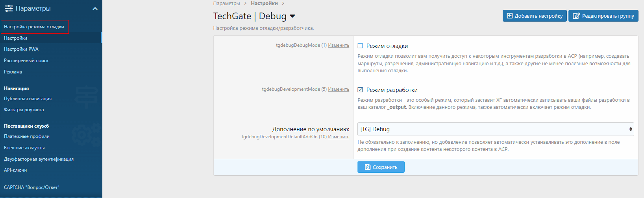The image size is (644, 198).
Task: Open Настройки PWA sidebar item
Action: [x=21, y=49]
